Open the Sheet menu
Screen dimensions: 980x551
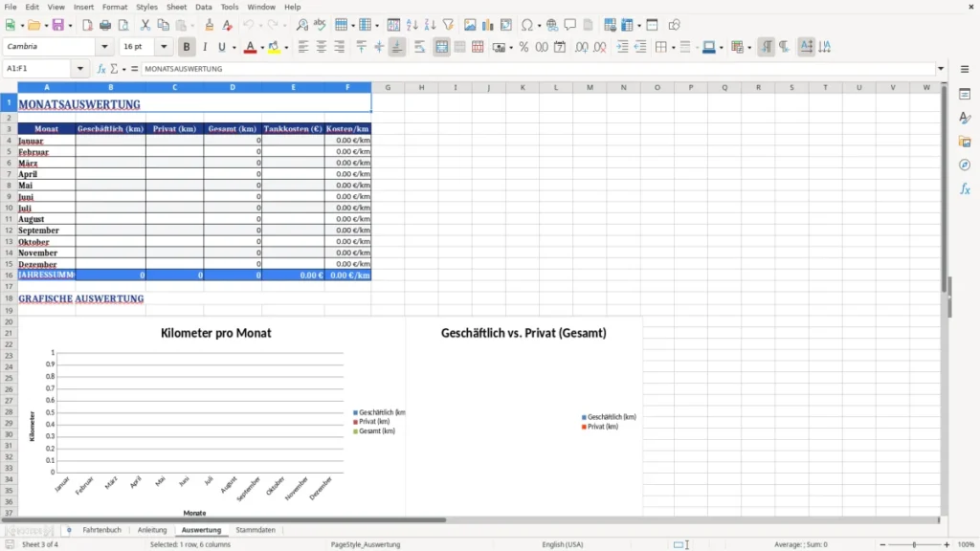pyautogui.click(x=176, y=7)
